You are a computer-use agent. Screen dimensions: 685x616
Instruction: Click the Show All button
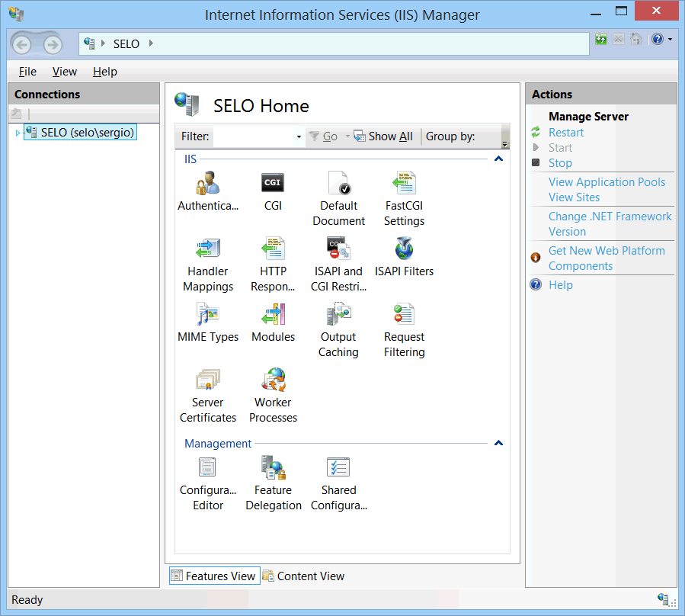tap(383, 136)
